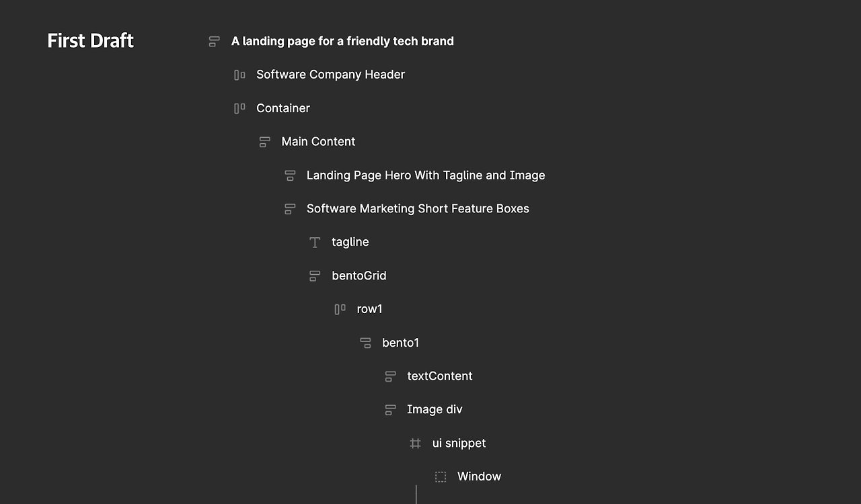
Task: Click the layout icon beside textContent
Action: coord(390,376)
